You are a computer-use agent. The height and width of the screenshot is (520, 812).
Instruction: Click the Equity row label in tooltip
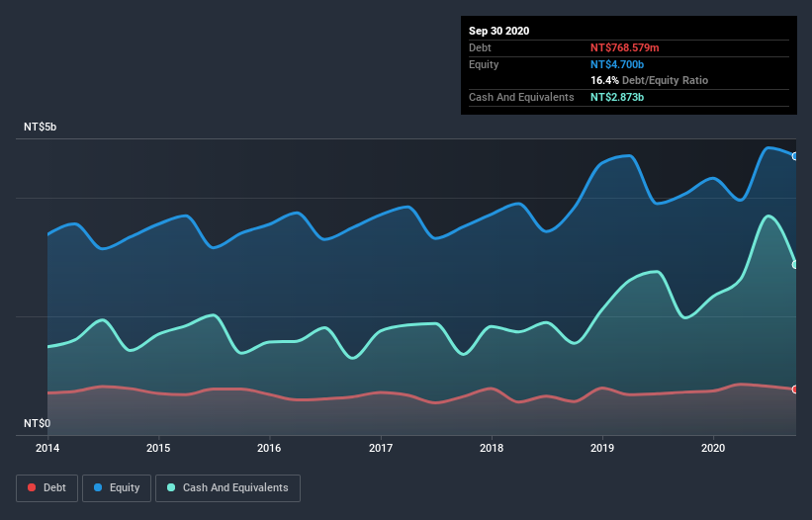[484, 64]
